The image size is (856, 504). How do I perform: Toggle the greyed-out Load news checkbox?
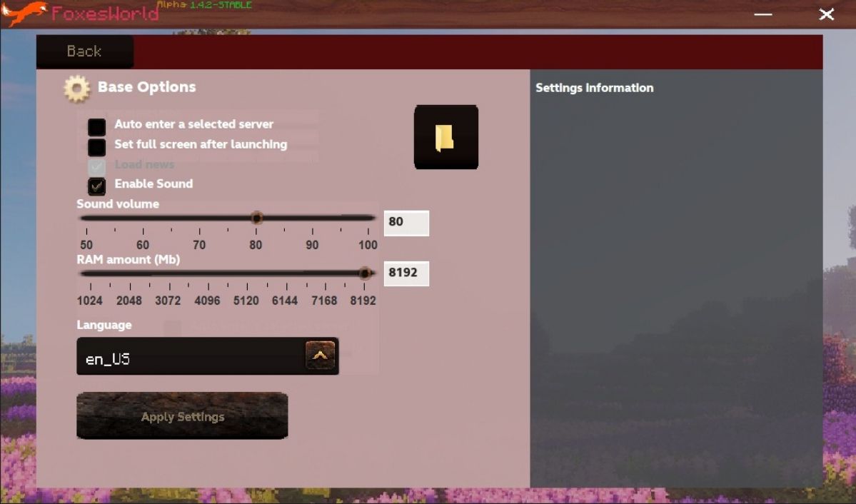pos(96,166)
